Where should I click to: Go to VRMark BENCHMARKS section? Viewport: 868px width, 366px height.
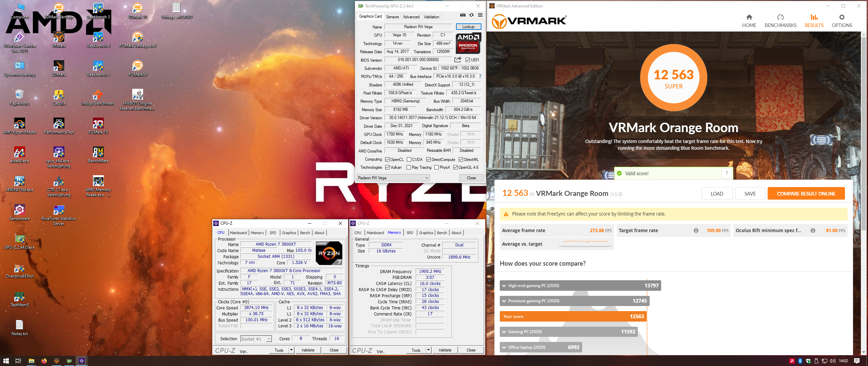(x=780, y=21)
